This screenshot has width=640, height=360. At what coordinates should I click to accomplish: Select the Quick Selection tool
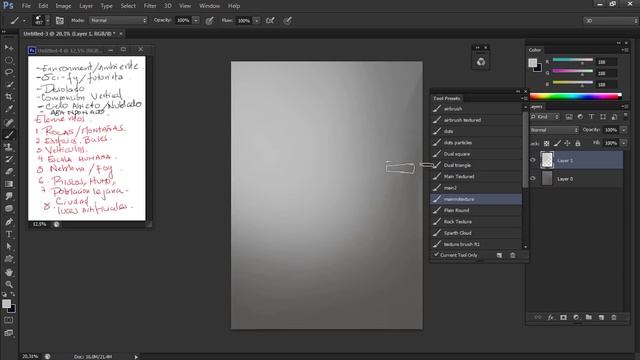click(9, 84)
